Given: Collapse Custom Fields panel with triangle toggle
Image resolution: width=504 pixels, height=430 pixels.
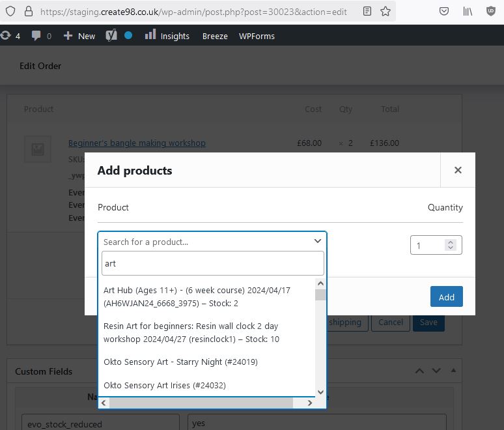Looking at the screenshot, I should (453, 371).
